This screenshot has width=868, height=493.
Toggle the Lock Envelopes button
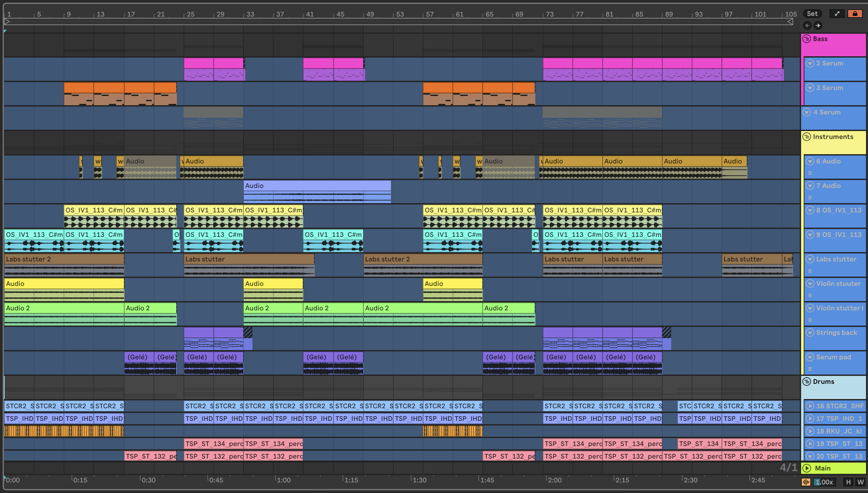855,14
